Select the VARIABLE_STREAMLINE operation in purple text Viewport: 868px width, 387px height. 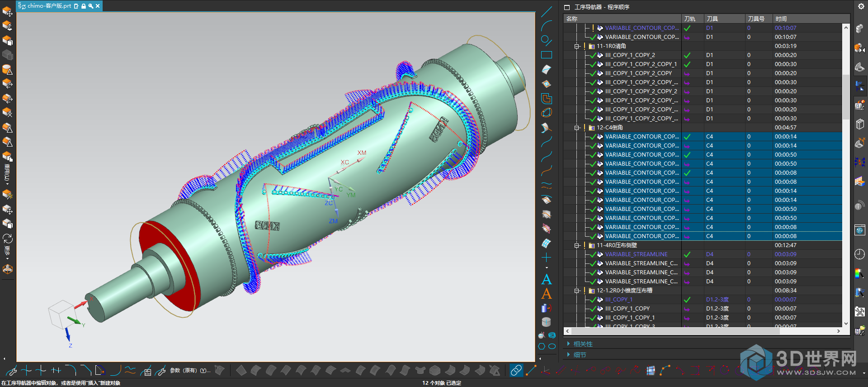(637, 254)
